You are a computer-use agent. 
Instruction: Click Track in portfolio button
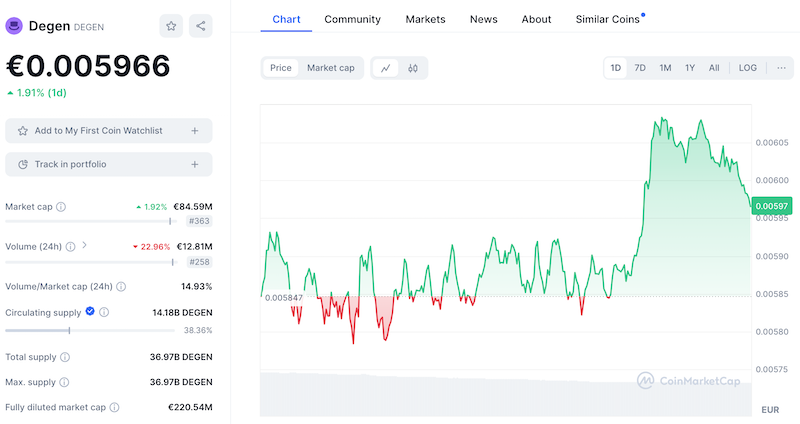[x=109, y=164]
